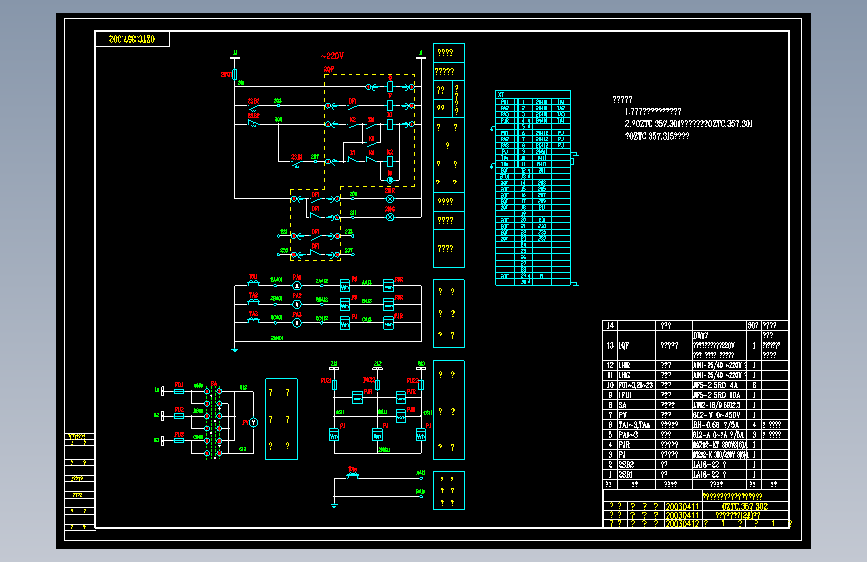Click the PA1 ammeter circle symbol
The image size is (867, 562).
click(297, 286)
